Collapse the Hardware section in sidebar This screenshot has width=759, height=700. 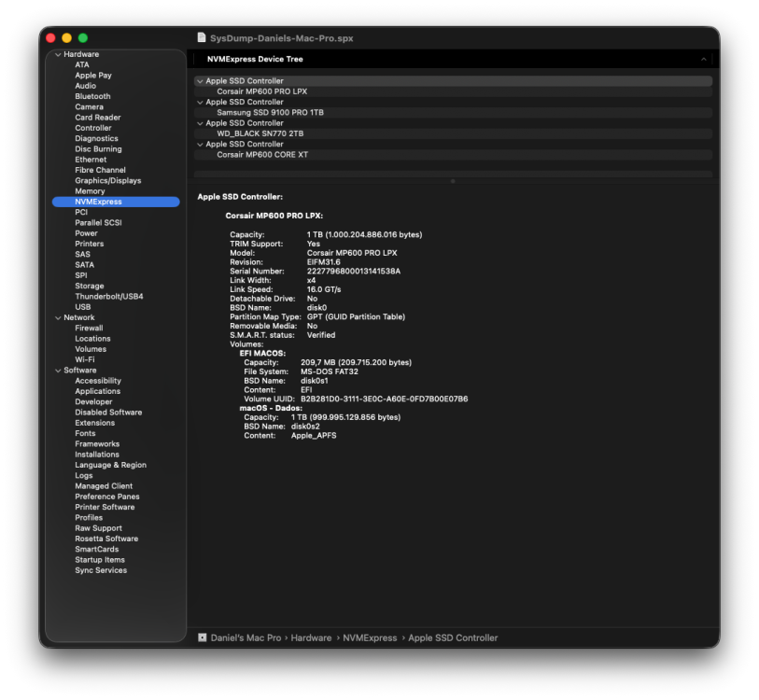[x=58, y=54]
